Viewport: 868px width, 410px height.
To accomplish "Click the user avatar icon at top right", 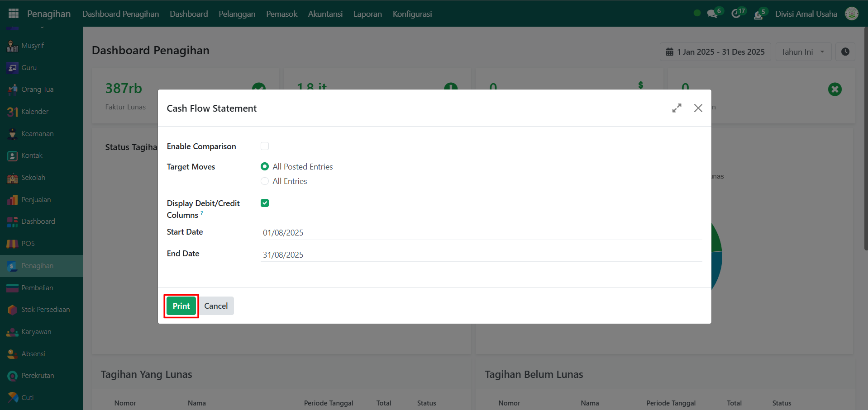I will click(851, 14).
